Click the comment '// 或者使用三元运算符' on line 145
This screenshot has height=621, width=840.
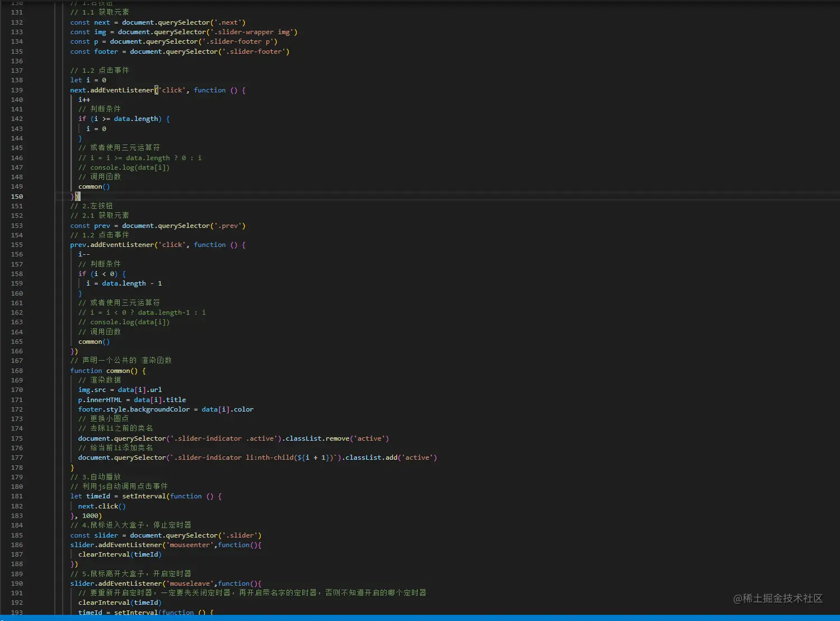pos(119,148)
